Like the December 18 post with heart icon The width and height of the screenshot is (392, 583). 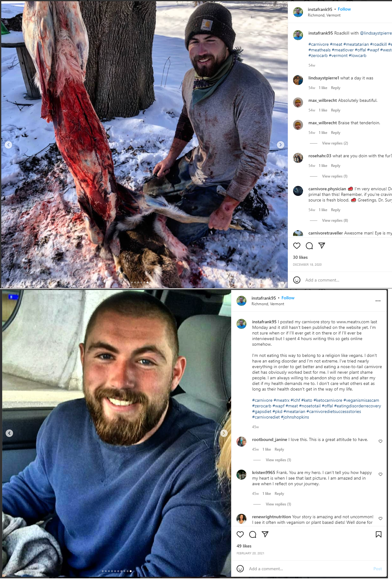(x=297, y=246)
